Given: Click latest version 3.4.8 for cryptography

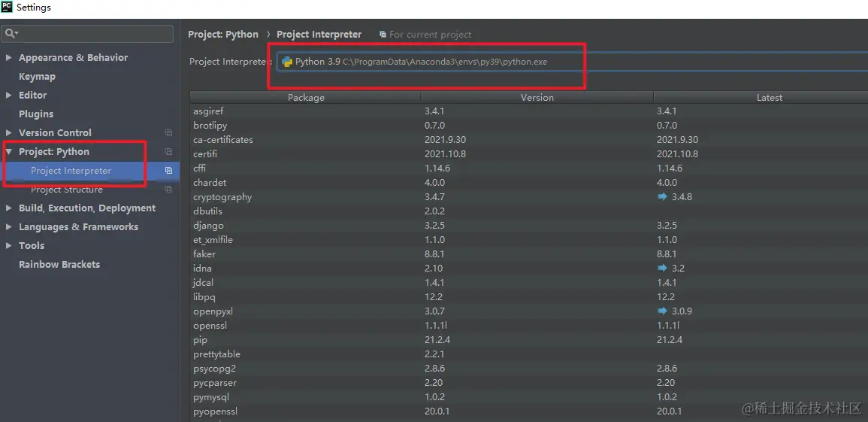Looking at the screenshot, I should [682, 197].
